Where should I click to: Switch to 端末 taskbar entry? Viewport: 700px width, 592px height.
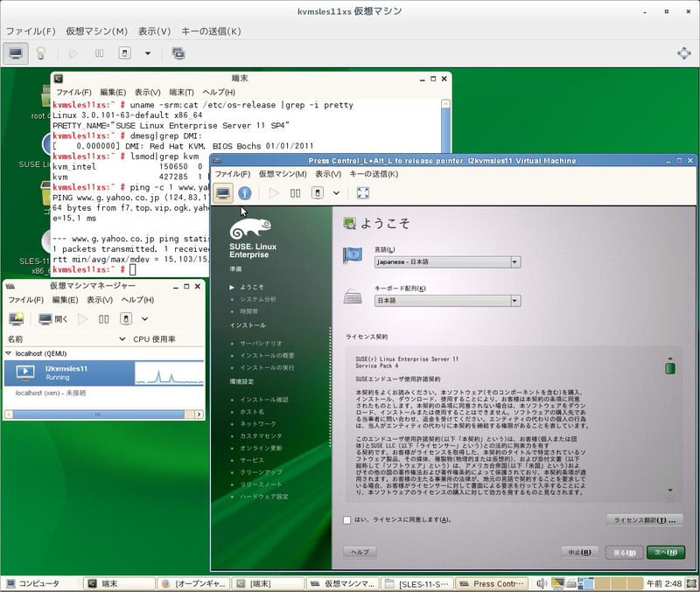(x=119, y=583)
